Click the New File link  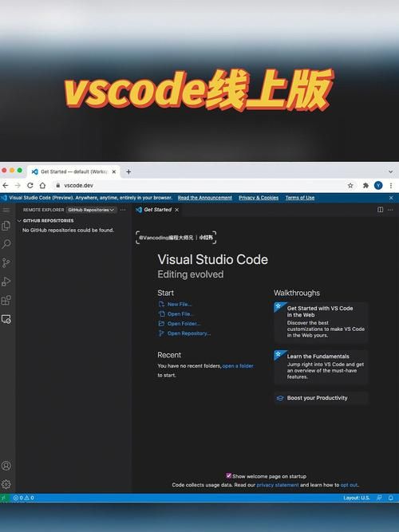point(180,305)
